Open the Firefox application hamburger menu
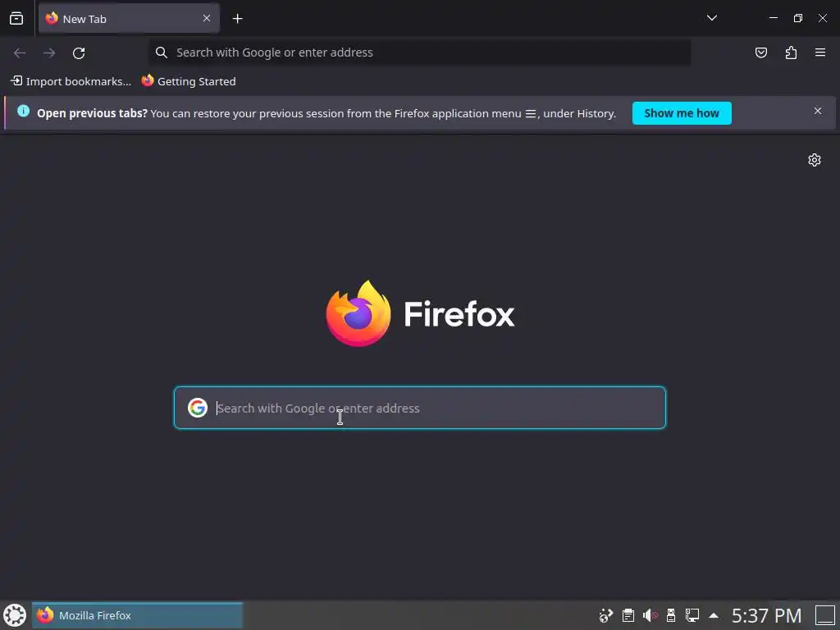 [820, 52]
